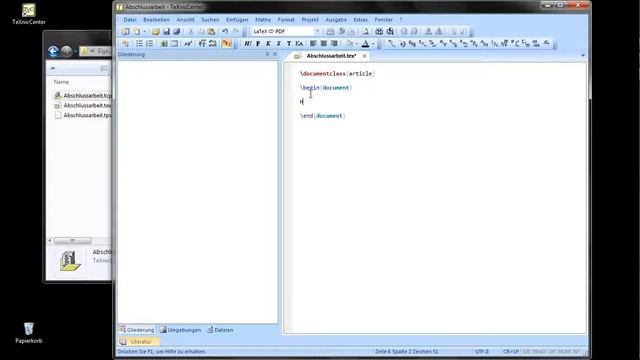Click the CR+LF status bar entry
Screen dimensions: 640x360
(511, 351)
